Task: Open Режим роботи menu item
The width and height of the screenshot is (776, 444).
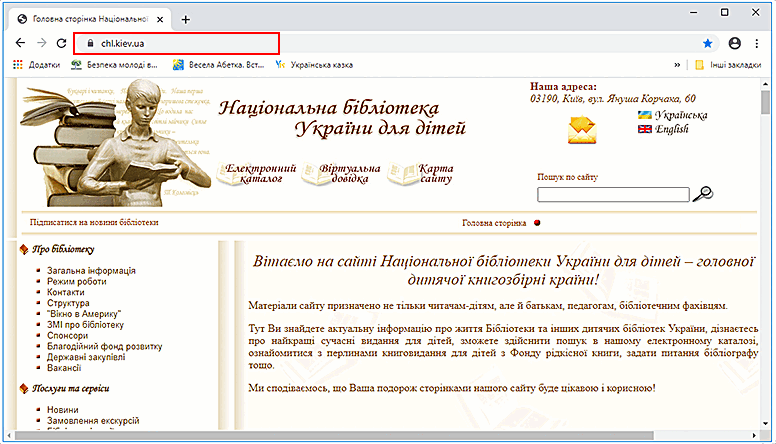Action: [x=77, y=282]
